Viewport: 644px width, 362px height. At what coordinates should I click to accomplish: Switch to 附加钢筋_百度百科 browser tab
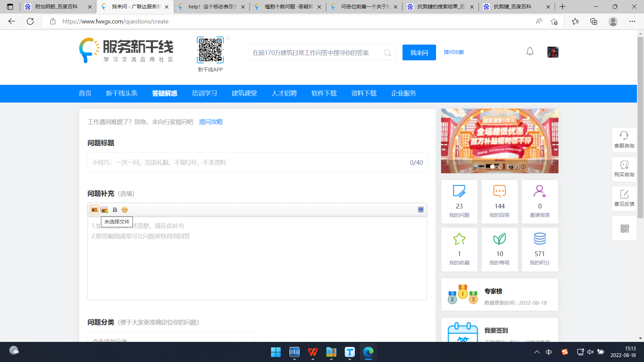click(x=58, y=7)
